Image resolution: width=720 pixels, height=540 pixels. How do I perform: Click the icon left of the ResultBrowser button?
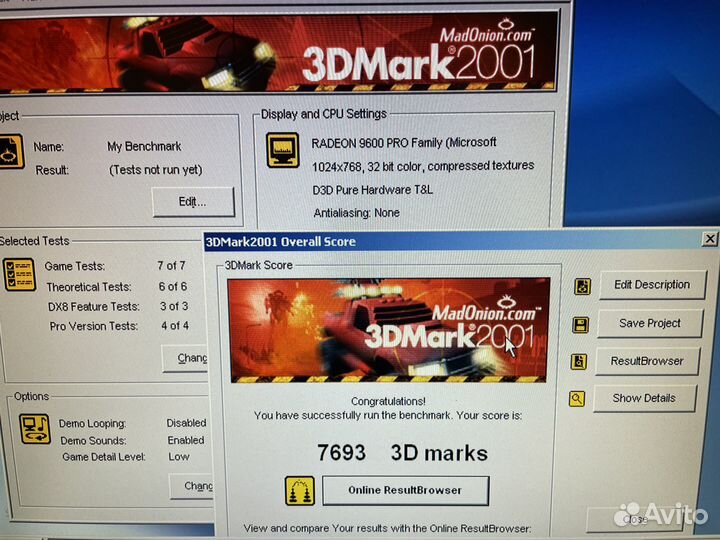pyautogui.click(x=578, y=362)
